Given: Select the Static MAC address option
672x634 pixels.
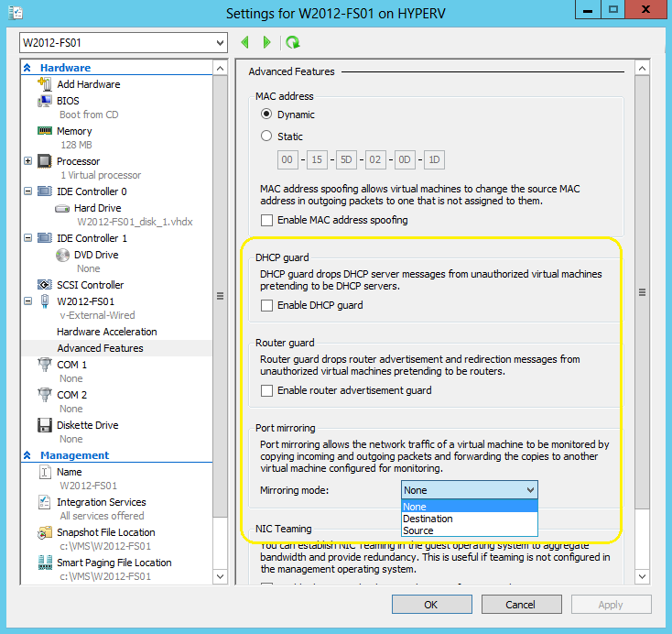Looking at the screenshot, I should [267, 137].
